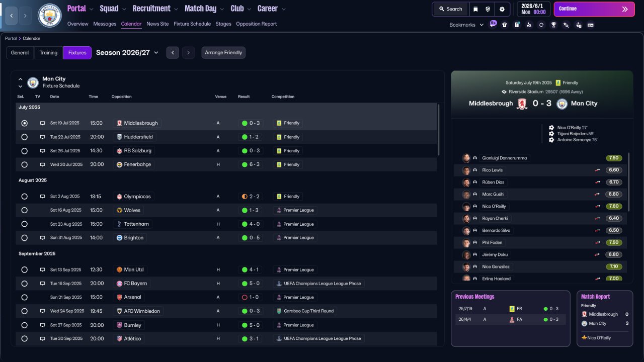Image resolution: width=644 pixels, height=362 pixels.
Task: Select the Arsenal fixture radio button
Action: point(24,297)
